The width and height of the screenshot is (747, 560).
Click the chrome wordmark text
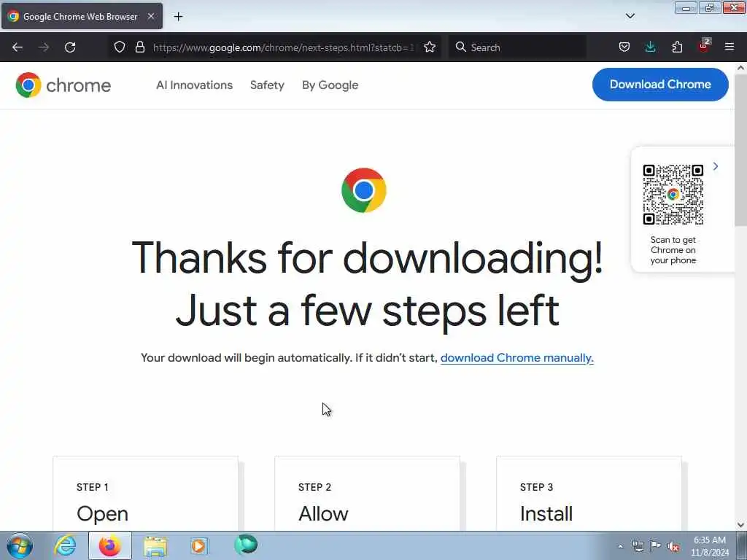79,85
